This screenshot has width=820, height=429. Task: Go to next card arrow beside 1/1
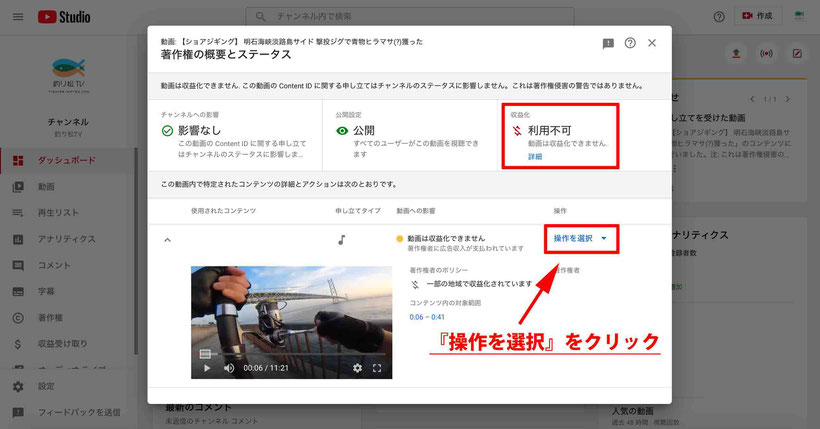788,99
